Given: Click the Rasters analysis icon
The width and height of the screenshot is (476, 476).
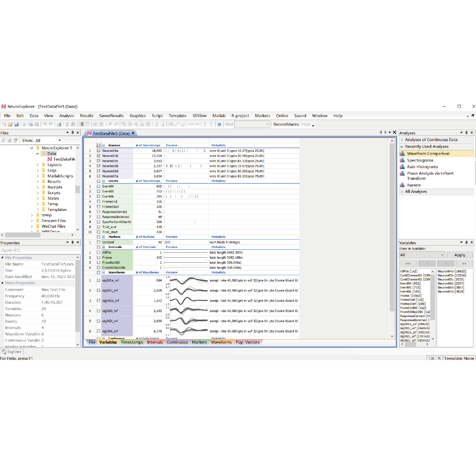Looking at the screenshot, I should (402, 185).
